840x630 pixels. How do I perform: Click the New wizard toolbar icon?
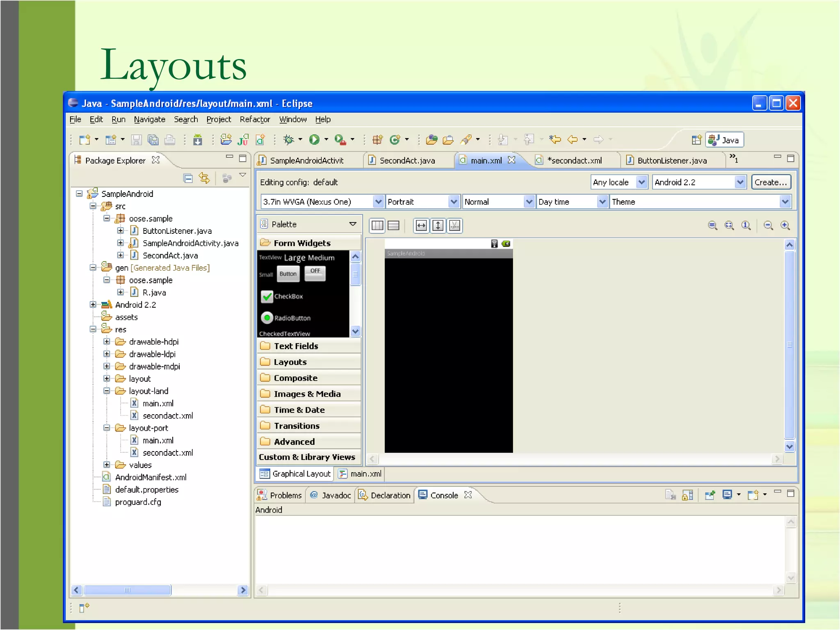pos(85,140)
